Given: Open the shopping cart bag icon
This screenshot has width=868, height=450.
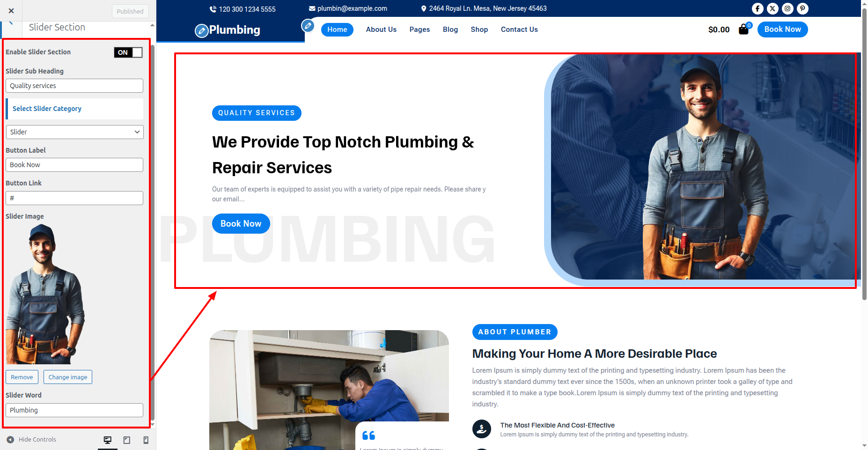Looking at the screenshot, I should coord(743,30).
